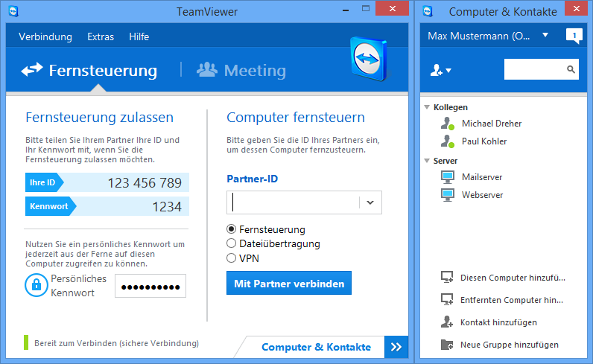Select the Michael Dreher contact
The height and width of the screenshot is (364, 593).
[492, 124]
